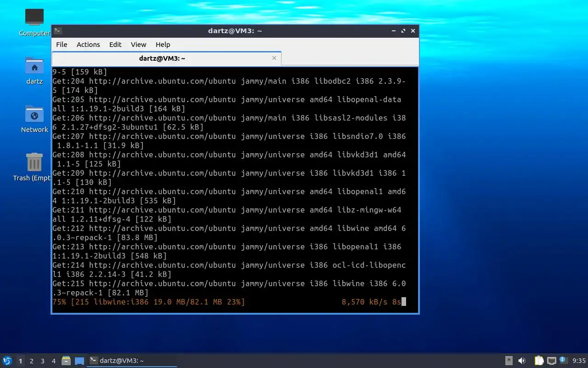Click the terminal icon in the title bar
The height and width of the screenshot is (368, 588).
click(x=57, y=31)
